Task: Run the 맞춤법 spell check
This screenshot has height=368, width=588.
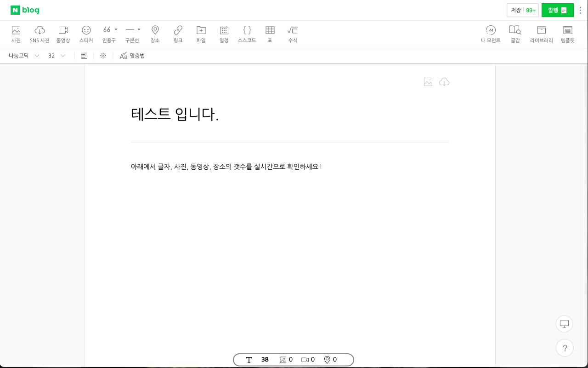Action: [132, 56]
